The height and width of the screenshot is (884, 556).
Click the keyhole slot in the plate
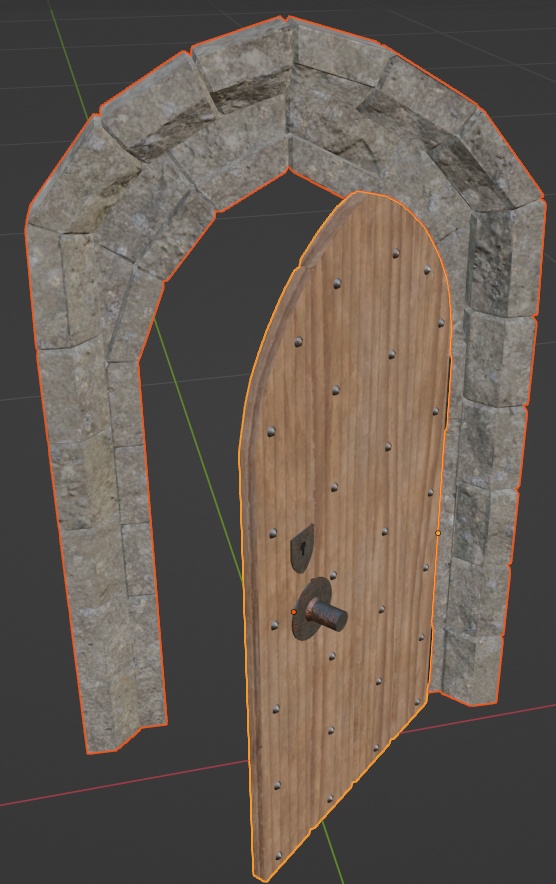(303, 547)
